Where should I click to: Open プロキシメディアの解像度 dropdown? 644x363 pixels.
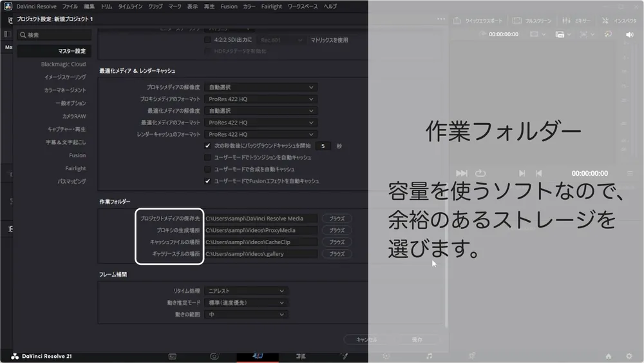pos(261,87)
